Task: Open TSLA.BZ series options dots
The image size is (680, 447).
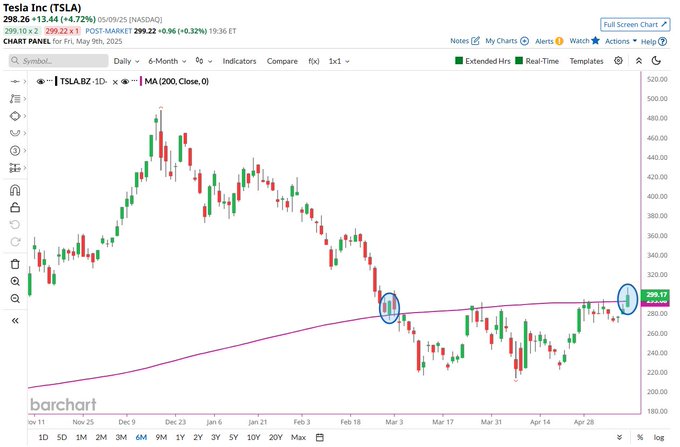Action: (x=49, y=81)
